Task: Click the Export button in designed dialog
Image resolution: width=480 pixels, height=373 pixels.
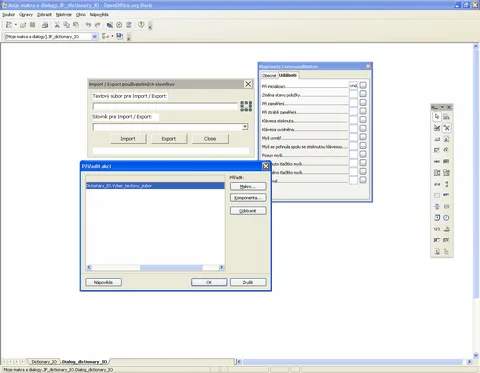Action: click(x=169, y=139)
